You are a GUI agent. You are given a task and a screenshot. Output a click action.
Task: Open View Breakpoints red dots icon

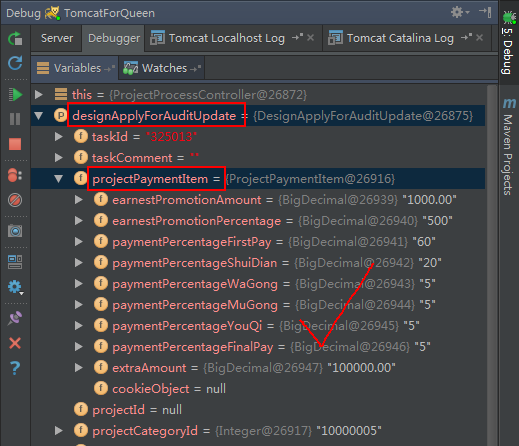[x=15, y=175]
